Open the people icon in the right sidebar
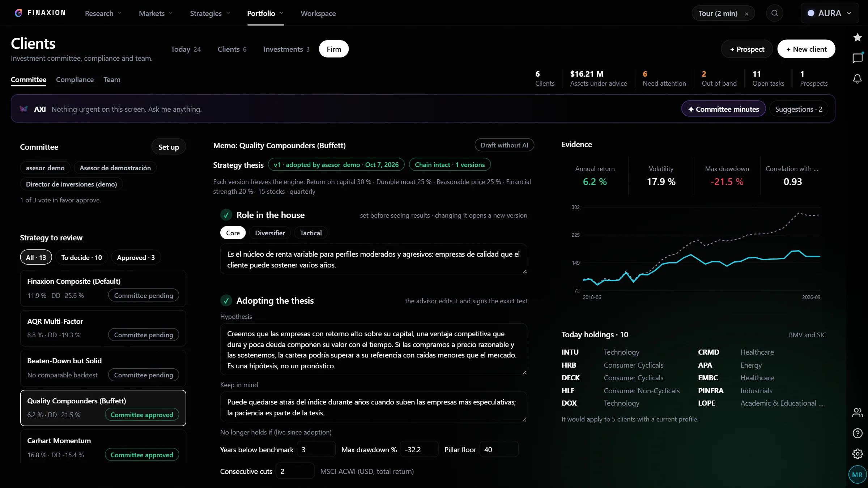 pos(857,412)
